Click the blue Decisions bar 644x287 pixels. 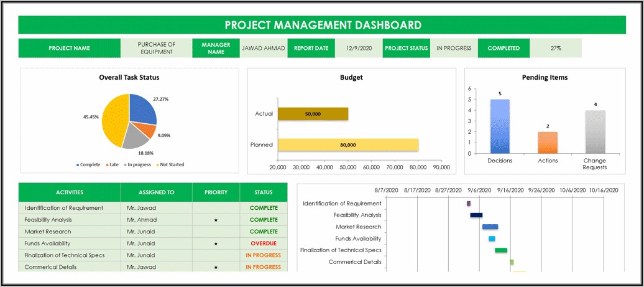click(500, 126)
